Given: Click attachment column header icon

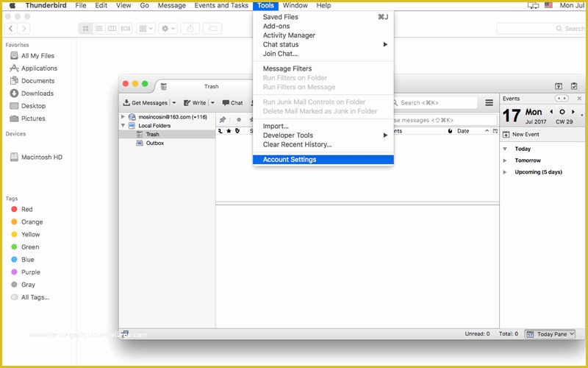Looking at the screenshot, I should pyautogui.click(x=237, y=131).
